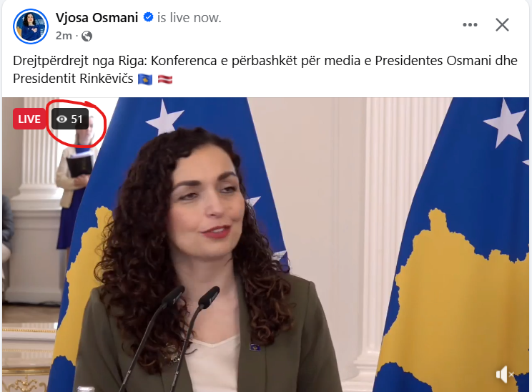Open Vjosa Osmani's profile picture
The width and height of the screenshot is (532, 392).
(x=31, y=26)
